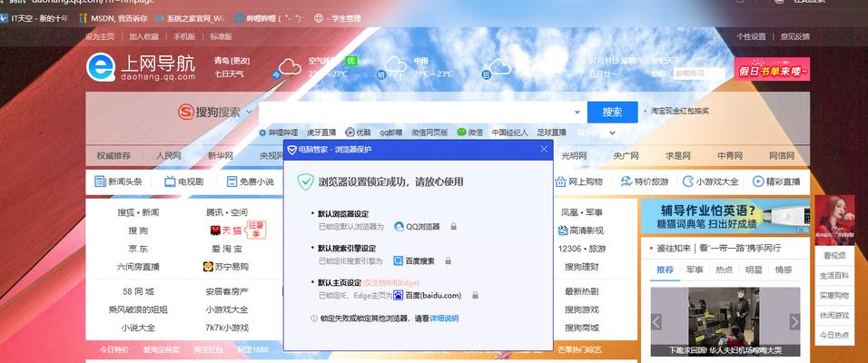Click the 高清影视 icon link
The height and width of the screenshot is (363, 868).
[563, 231]
